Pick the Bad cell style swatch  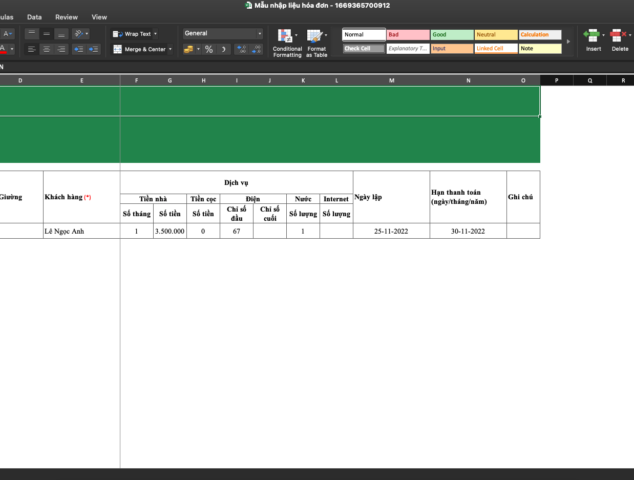(x=407, y=34)
